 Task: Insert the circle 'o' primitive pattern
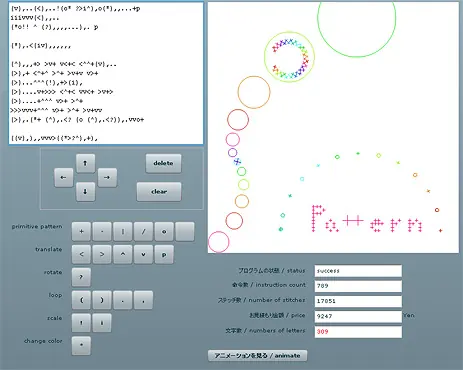[164, 232]
